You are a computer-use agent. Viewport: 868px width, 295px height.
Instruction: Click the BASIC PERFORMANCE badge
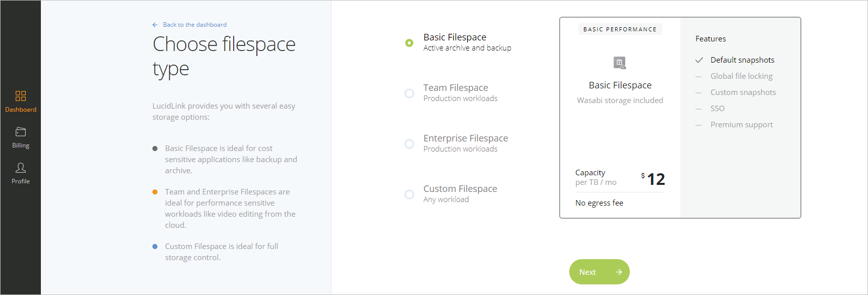620,29
